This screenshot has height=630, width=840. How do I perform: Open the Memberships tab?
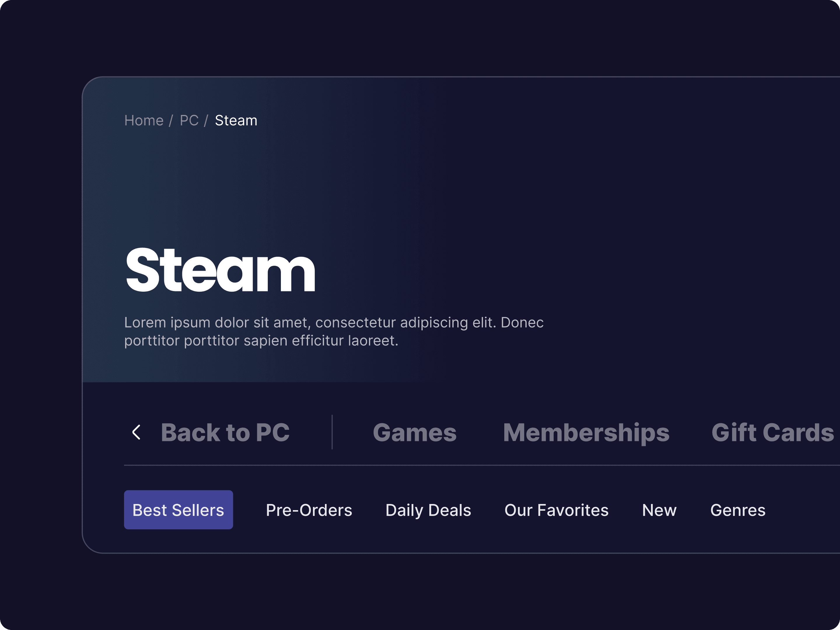[586, 433]
